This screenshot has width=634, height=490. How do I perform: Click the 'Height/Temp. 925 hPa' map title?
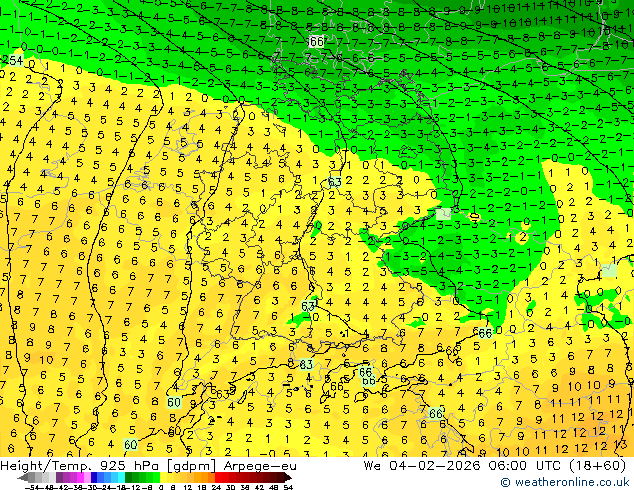point(81,466)
